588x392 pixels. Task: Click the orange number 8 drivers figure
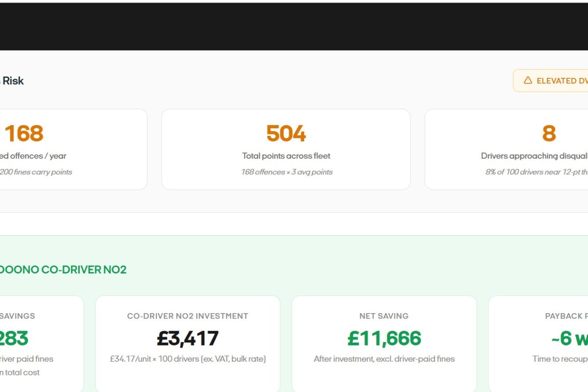(x=549, y=134)
